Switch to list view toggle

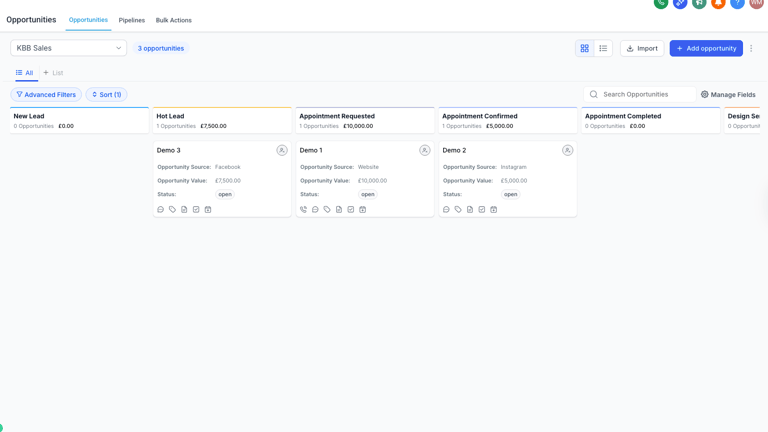click(x=603, y=48)
